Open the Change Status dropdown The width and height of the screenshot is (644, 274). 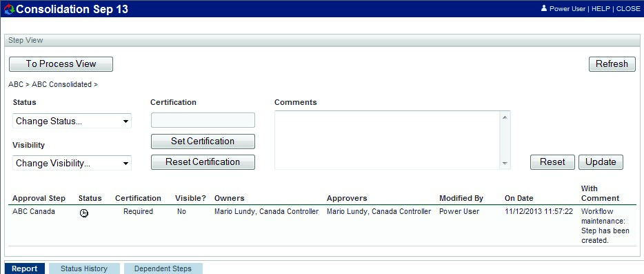click(x=72, y=121)
